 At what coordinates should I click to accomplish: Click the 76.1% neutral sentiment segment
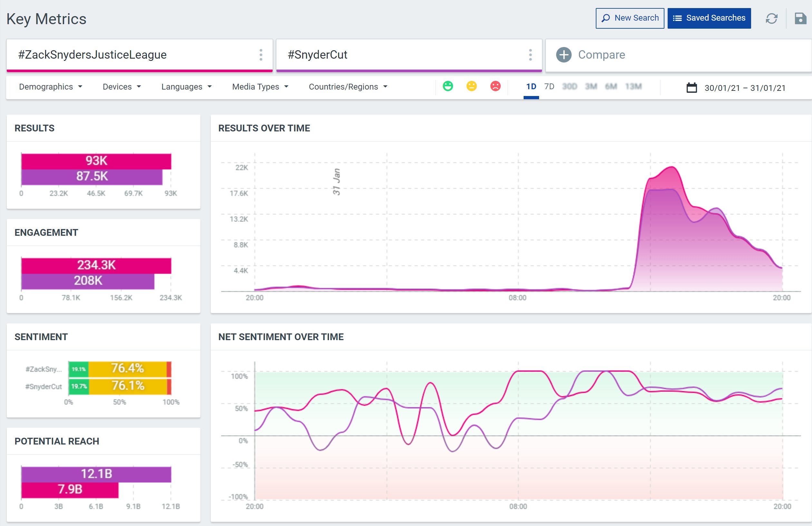[x=128, y=386]
